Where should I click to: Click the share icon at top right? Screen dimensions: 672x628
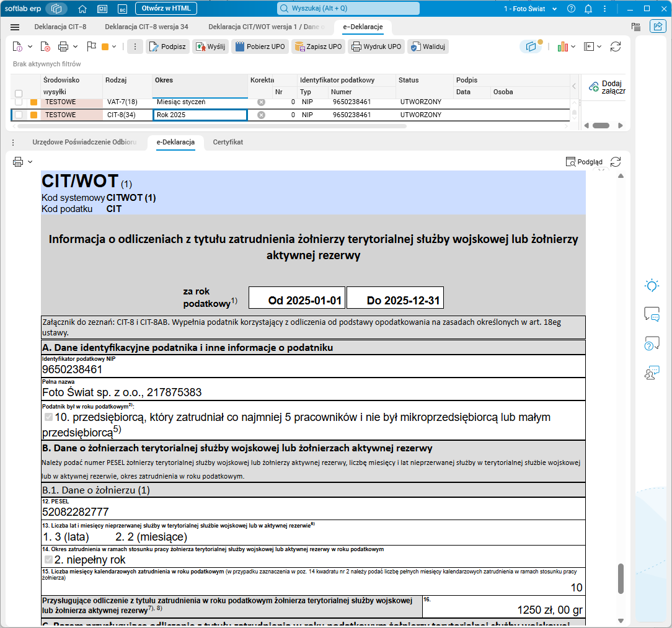(x=657, y=27)
